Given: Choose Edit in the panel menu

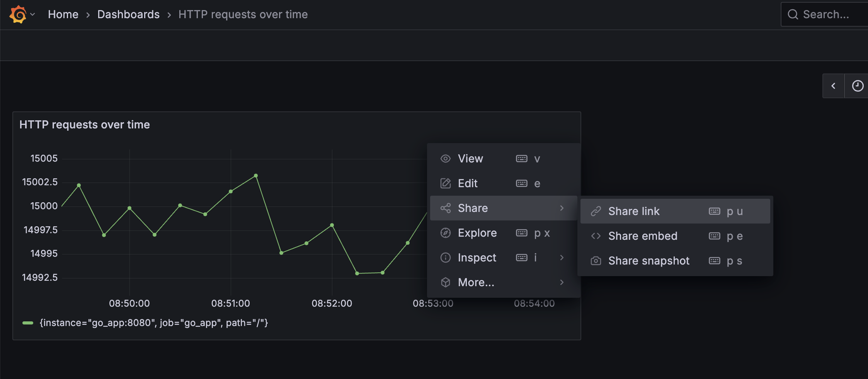Looking at the screenshot, I should (x=468, y=183).
